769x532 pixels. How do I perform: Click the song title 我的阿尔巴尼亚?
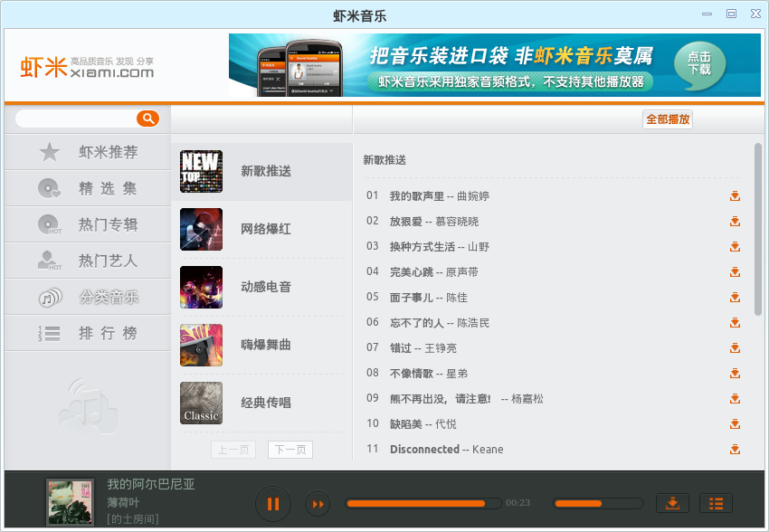point(151,484)
